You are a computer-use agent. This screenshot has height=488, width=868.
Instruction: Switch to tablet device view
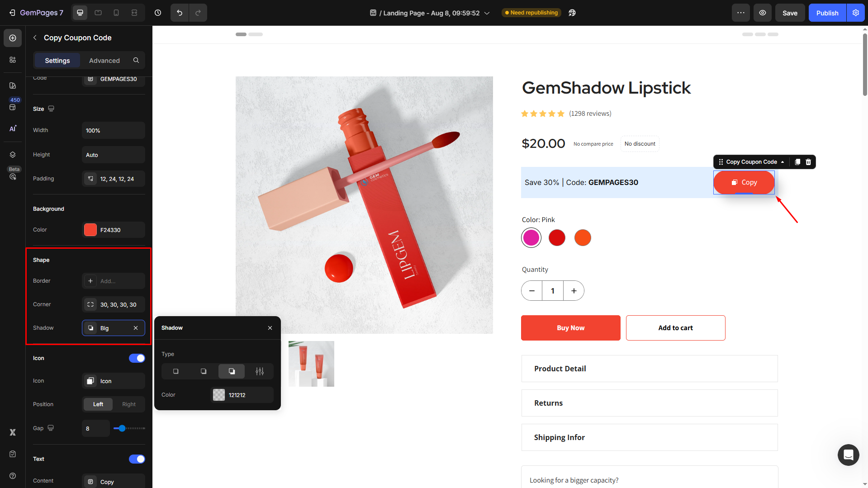98,13
